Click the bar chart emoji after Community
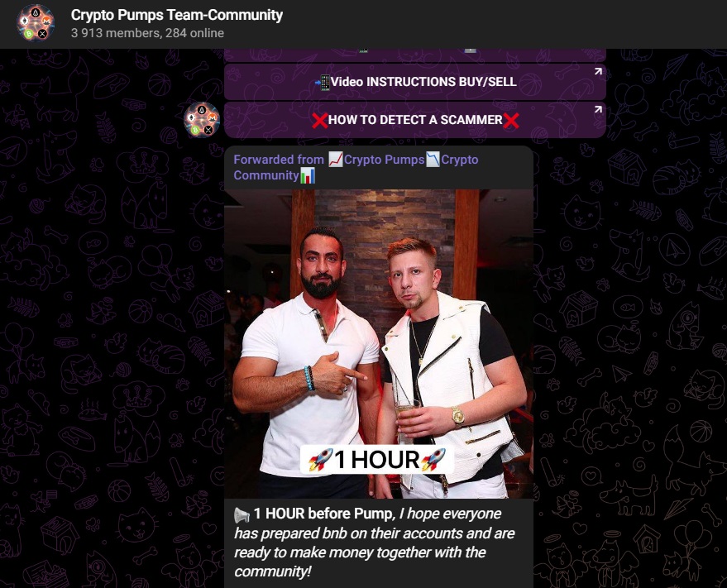727x588 pixels. click(308, 175)
